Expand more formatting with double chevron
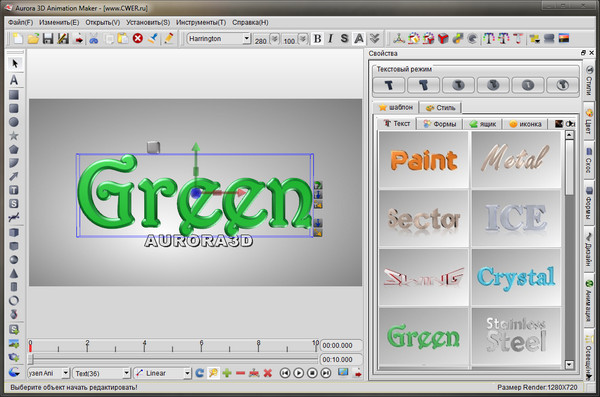 click(x=375, y=39)
